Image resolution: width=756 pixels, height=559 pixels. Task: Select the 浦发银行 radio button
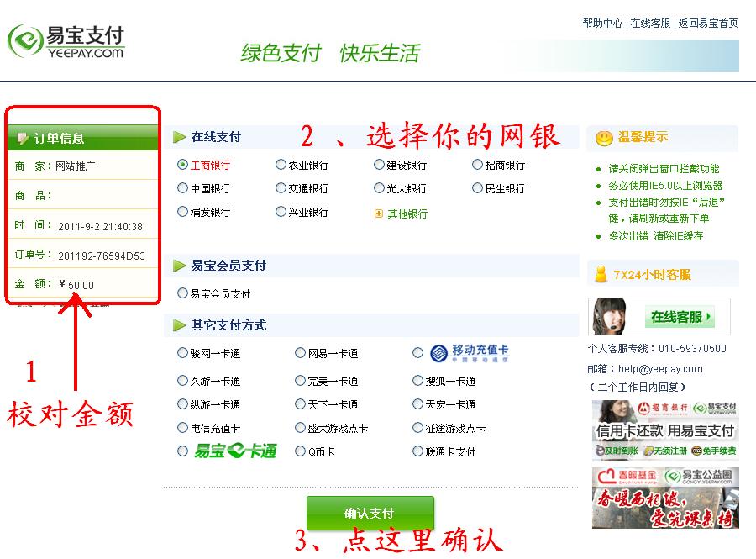182,212
